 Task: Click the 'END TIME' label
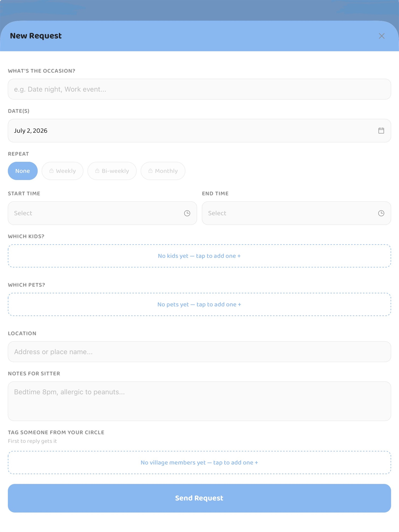[x=215, y=194]
